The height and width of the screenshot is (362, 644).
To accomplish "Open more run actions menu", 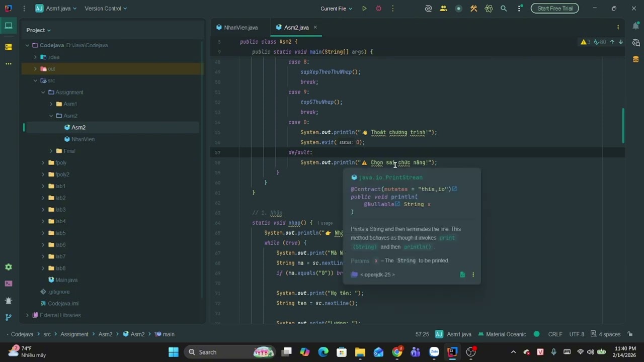I will (x=392, y=9).
